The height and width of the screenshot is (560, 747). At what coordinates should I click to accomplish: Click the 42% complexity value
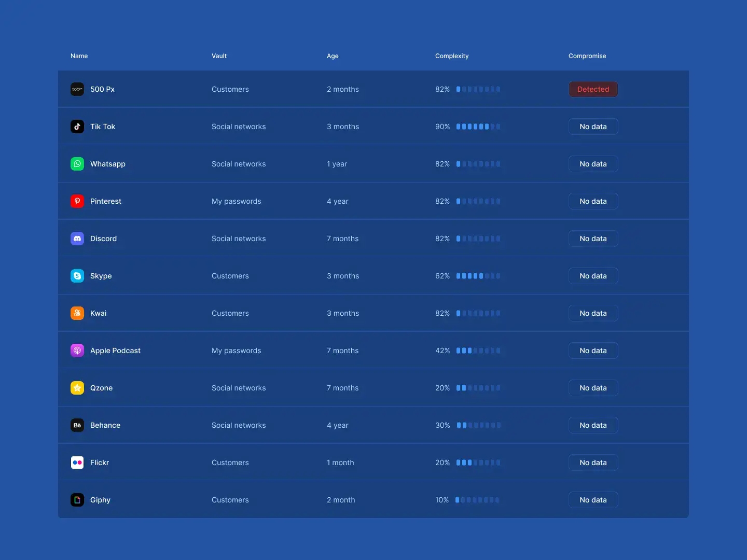[x=442, y=351]
